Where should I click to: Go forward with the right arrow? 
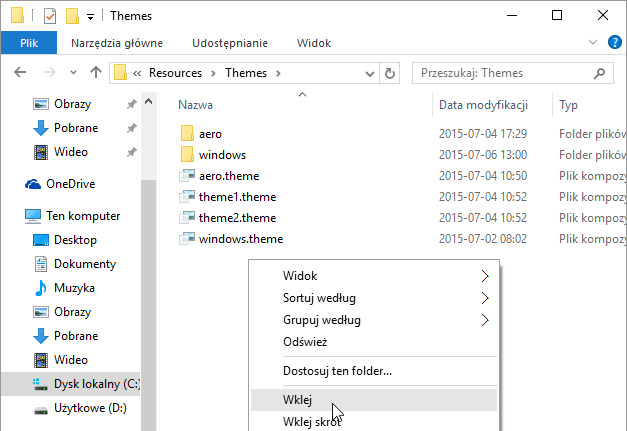click(x=50, y=72)
